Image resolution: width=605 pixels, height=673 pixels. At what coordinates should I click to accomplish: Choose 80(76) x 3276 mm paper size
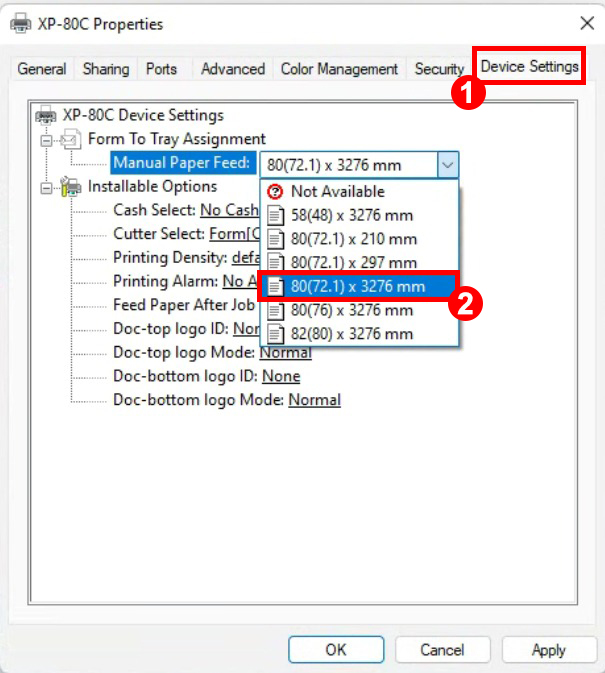coord(359,310)
